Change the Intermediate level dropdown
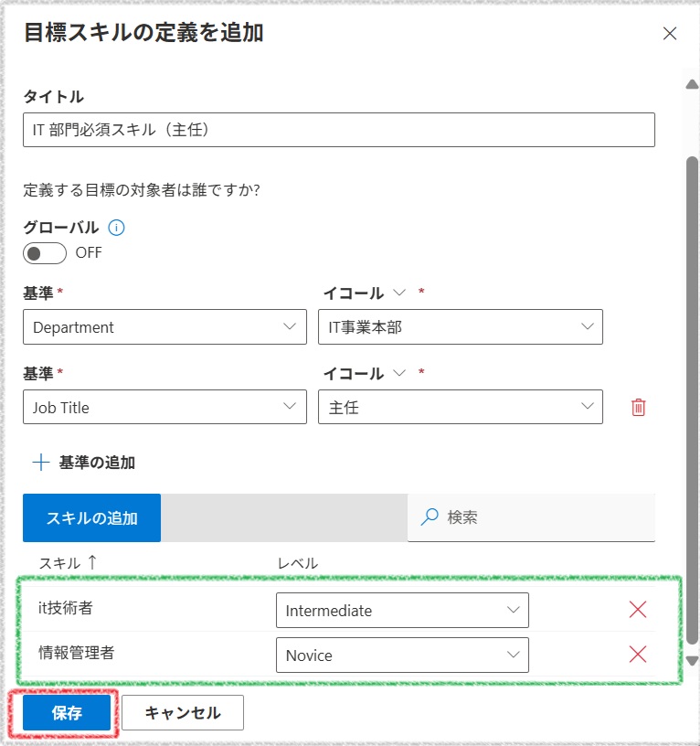 click(x=402, y=610)
